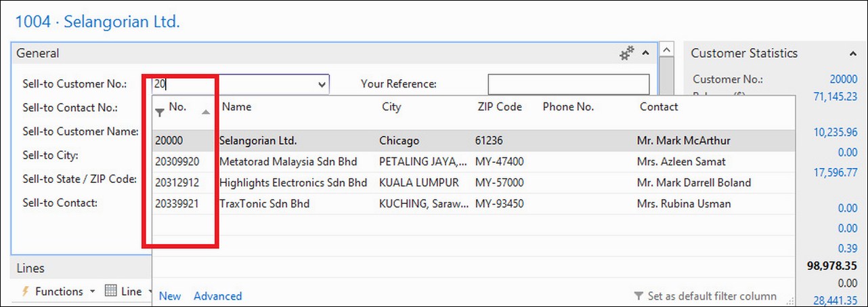
Task: Select customer number 20339921
Action: (177, 204)
